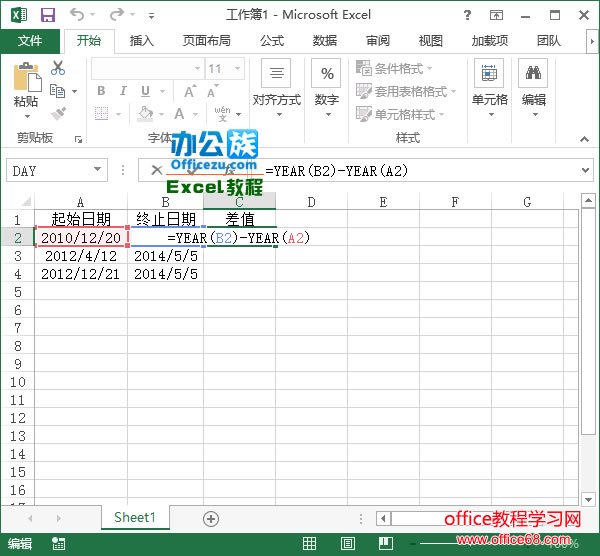Toggle Italic formatting
Image resolution: width=600 pixels, height=556 pixels.
123,91
